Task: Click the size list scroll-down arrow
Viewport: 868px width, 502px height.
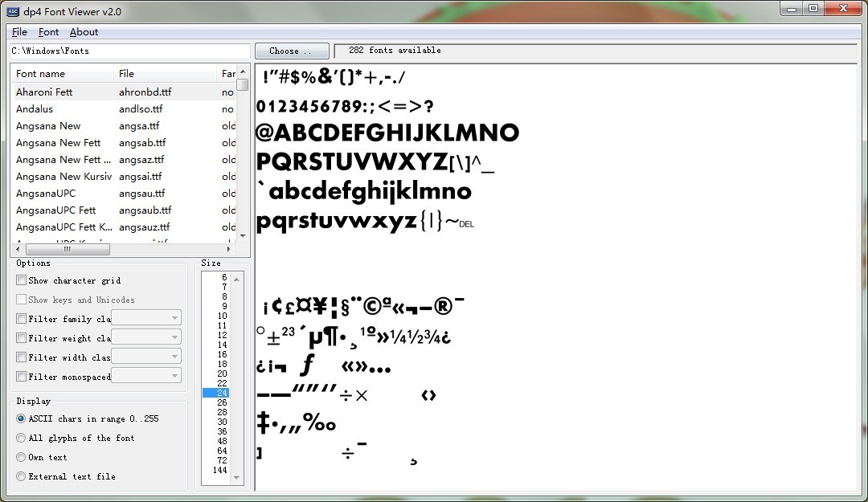Action: (x=236, y=478)
